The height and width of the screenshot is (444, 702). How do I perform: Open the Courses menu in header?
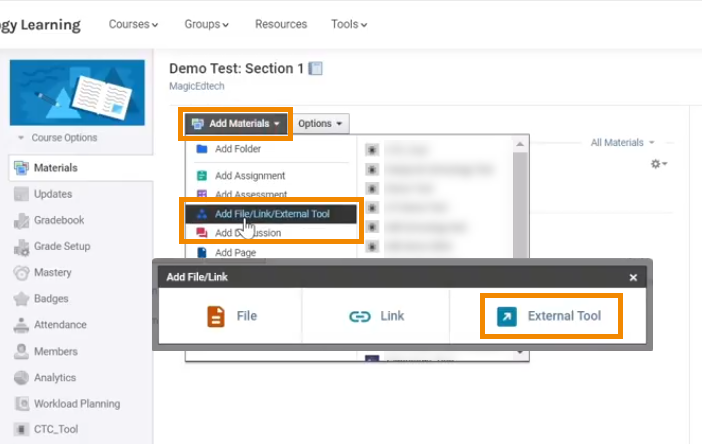(x=133, y=24)
